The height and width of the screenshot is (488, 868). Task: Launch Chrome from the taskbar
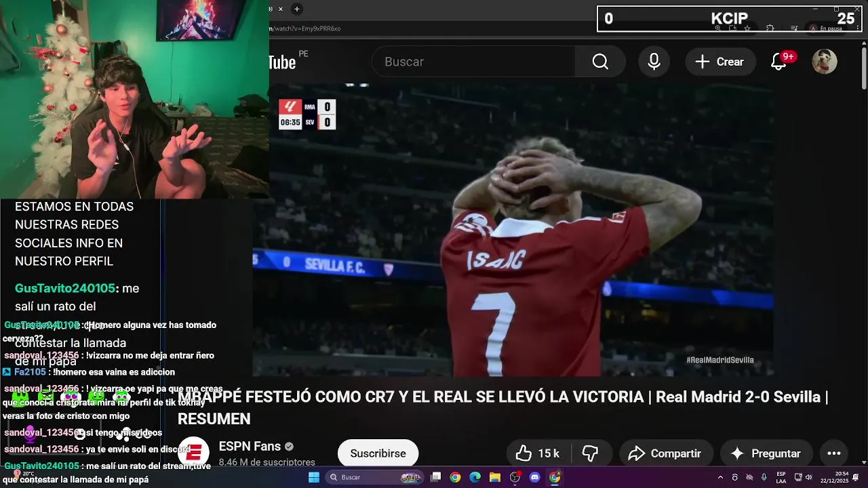tap(455, 477)
